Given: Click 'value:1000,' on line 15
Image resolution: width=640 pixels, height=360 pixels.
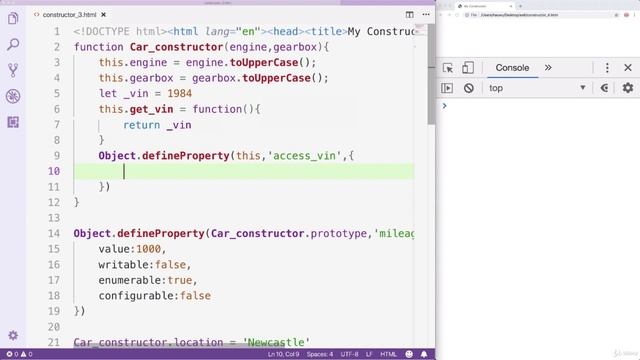Looking at the screenshot, I should click(132, 249).
